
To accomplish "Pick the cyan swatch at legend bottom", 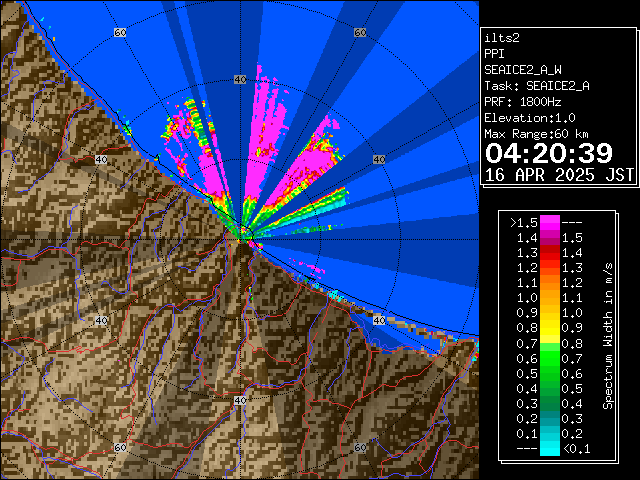I will pos(550,448).
